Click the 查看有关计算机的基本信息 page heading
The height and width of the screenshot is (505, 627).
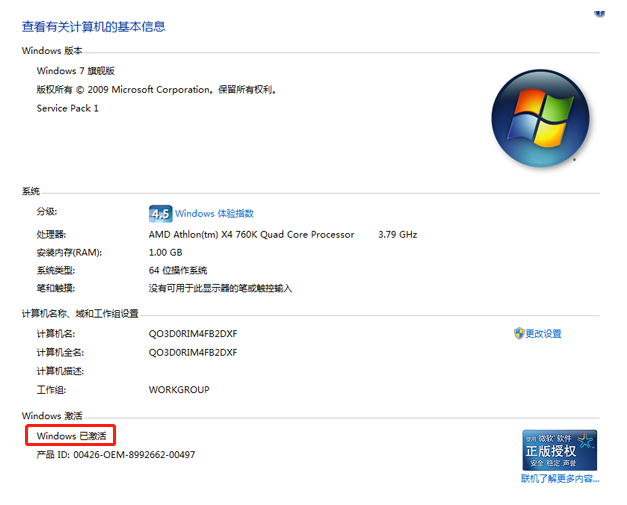(x=94, y=27)
